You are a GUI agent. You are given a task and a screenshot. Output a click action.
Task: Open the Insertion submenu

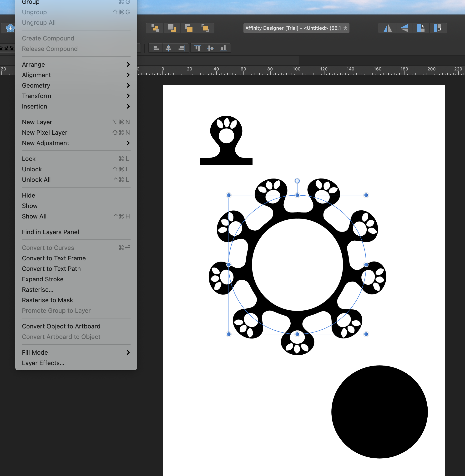pyautogui.click(x=76, y=106)
